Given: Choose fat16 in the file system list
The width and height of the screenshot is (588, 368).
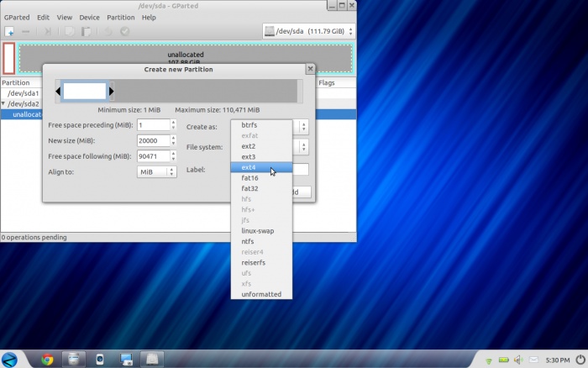Looking at the screenshot, I should (261, 178).
